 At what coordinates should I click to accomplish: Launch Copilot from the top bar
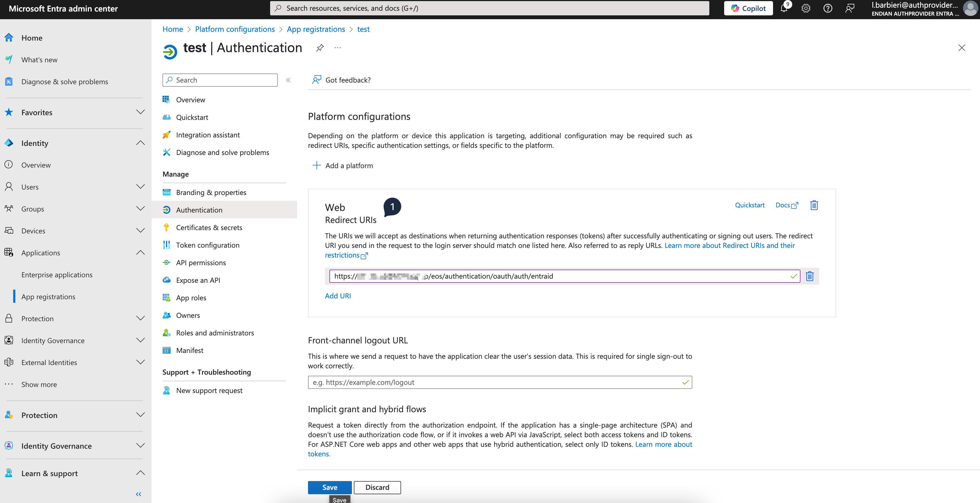click(x=748, y=8)
